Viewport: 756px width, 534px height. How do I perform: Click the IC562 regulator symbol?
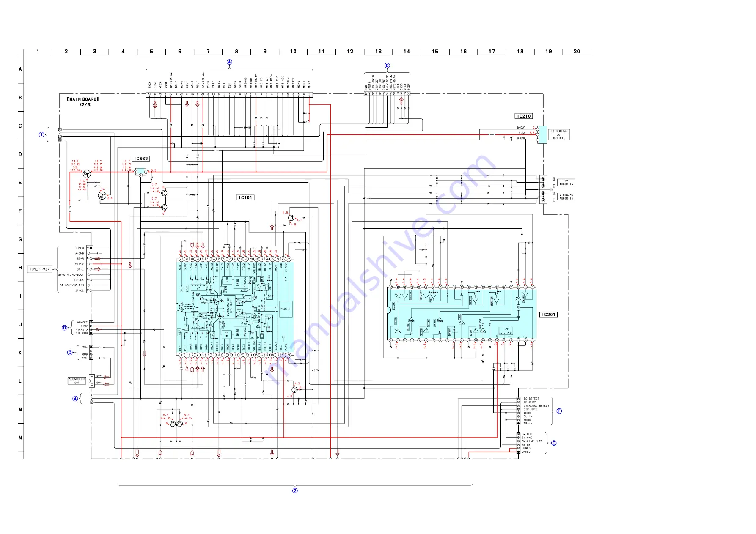141,172
